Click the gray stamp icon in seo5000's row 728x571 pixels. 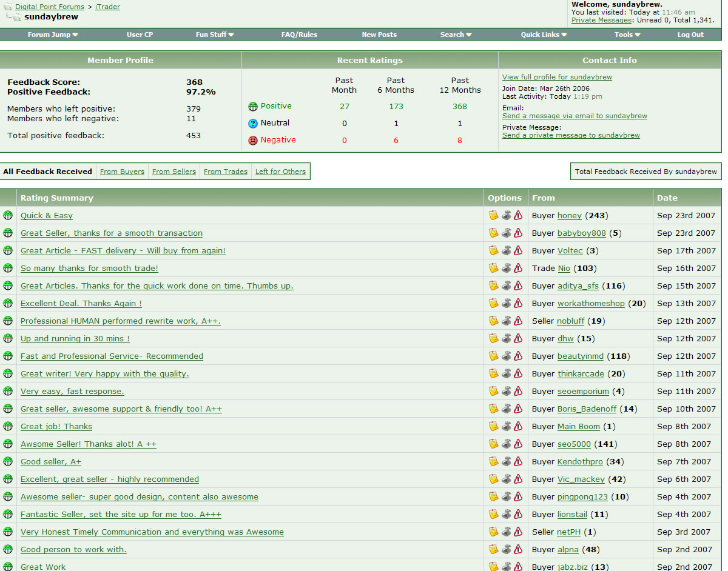[506, 444]
